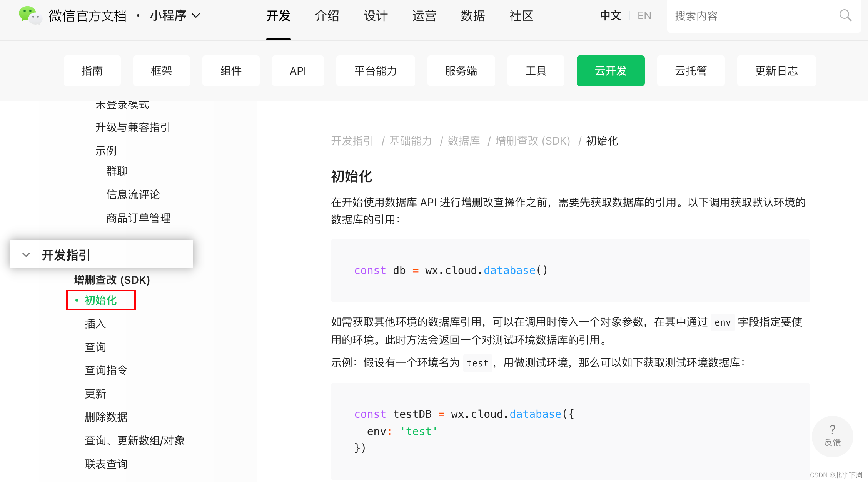The image size is (868, 482).
Task: Expand 增删查改 (SDK) sidebar group
Action: click(x=112, y=280)
